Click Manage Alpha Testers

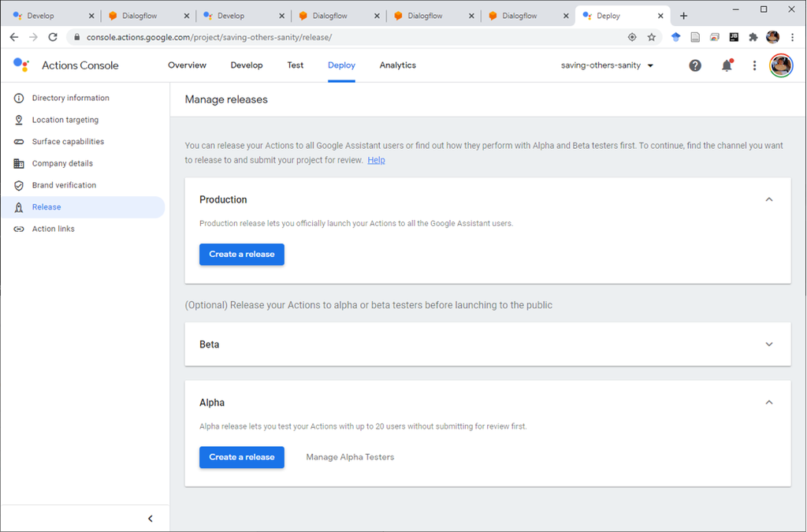(350, 457)
